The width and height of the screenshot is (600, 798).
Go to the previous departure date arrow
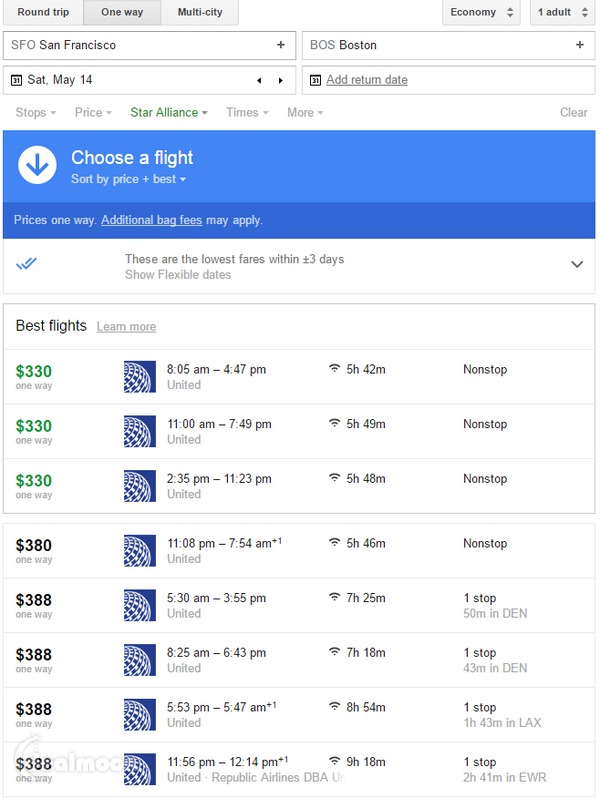click(259, 80)
